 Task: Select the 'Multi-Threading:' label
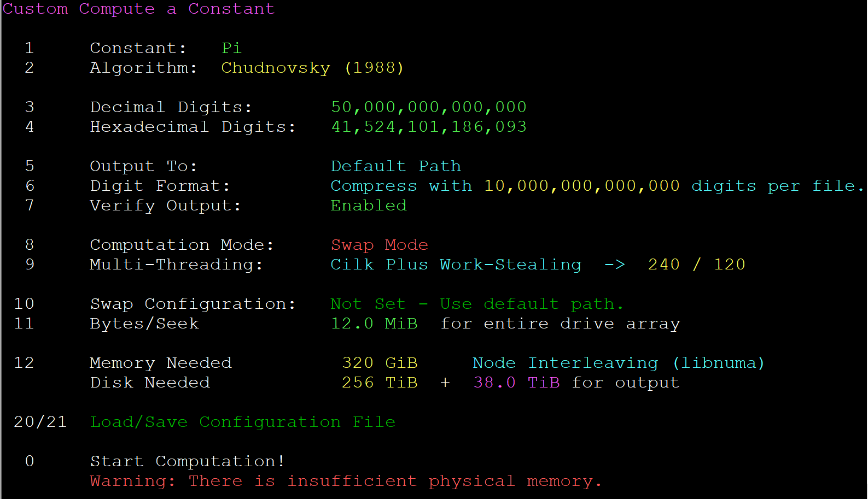[176, 265]
